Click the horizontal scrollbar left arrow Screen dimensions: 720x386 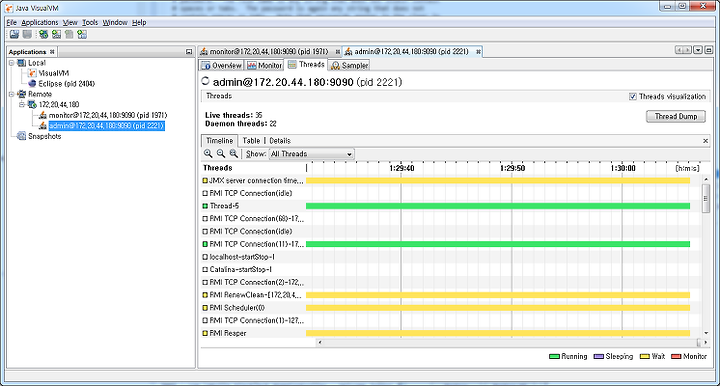click(320, 342)
